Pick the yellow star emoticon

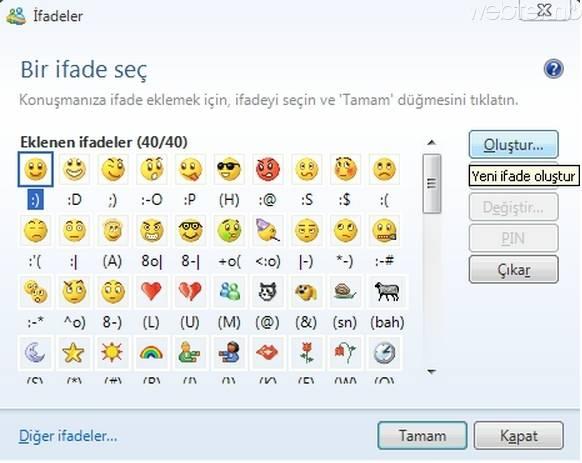[73, 352]
